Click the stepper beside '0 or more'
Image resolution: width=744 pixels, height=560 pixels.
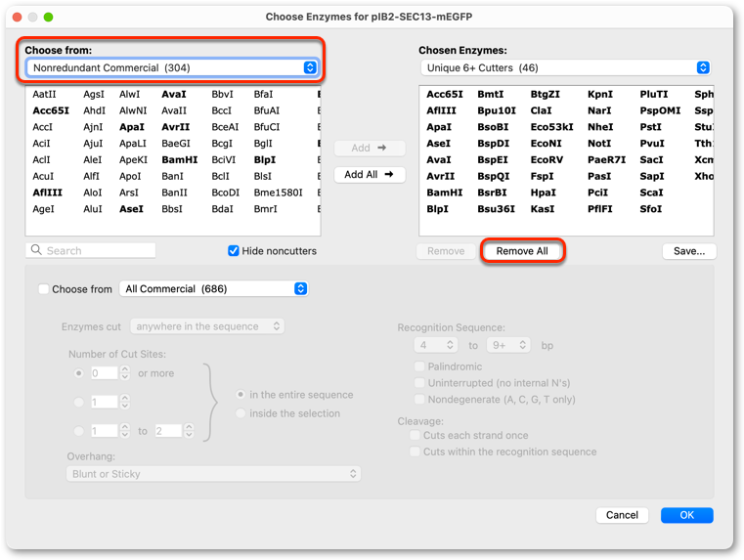click(x=125, y=373)
